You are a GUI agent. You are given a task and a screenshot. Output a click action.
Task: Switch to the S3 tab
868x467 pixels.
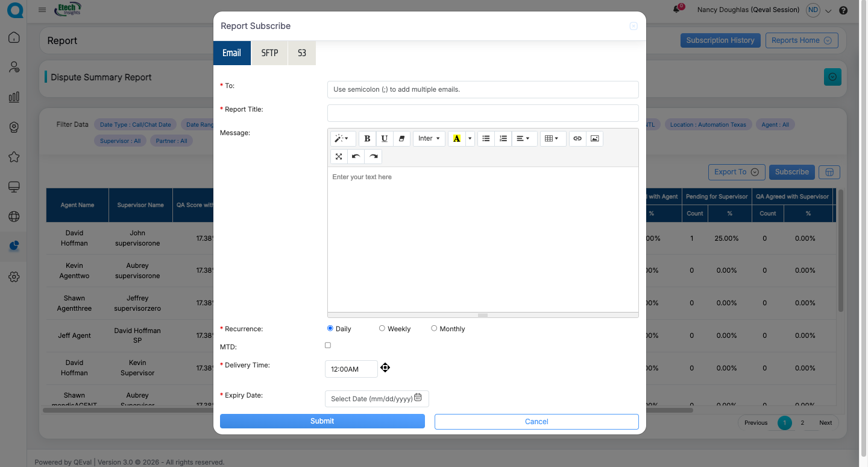(x=301, y=53)
